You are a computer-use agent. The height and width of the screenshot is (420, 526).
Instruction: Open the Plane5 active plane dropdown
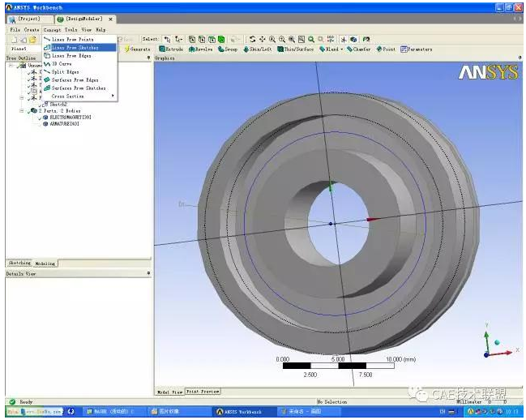23,49
